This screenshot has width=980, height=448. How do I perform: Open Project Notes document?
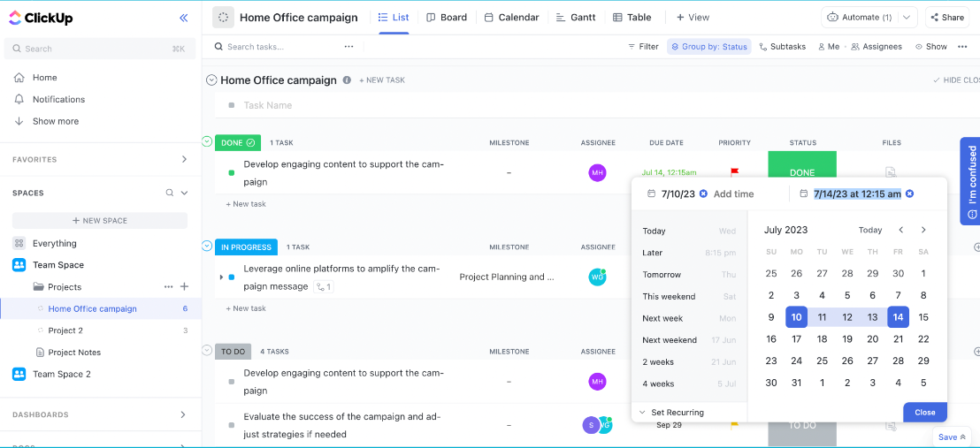coord(74,353)
